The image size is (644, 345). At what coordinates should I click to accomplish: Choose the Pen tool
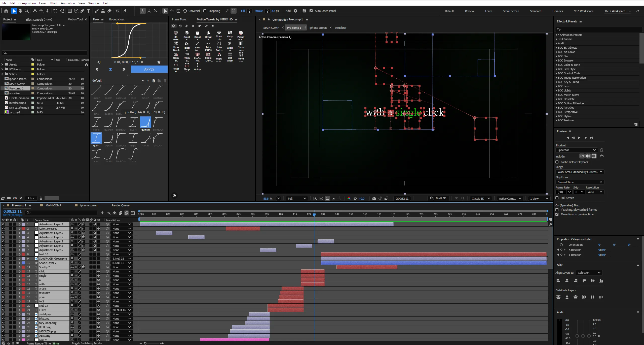[82, 11]
